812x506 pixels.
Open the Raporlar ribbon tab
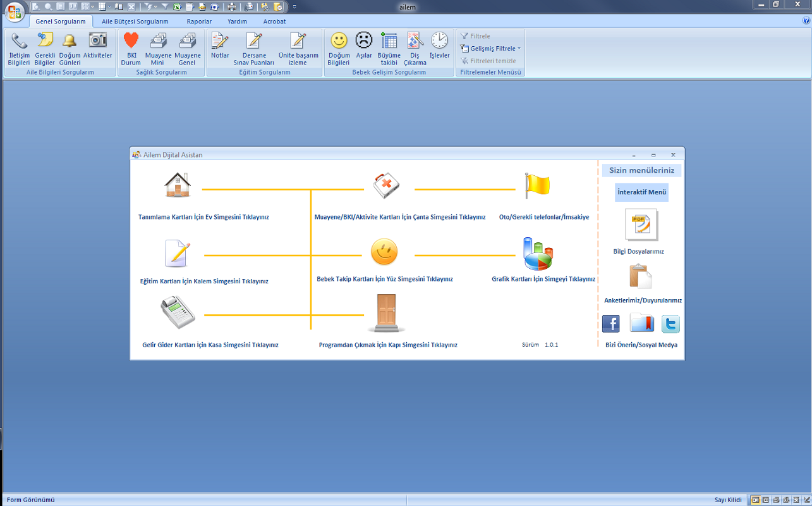[199, 22]
